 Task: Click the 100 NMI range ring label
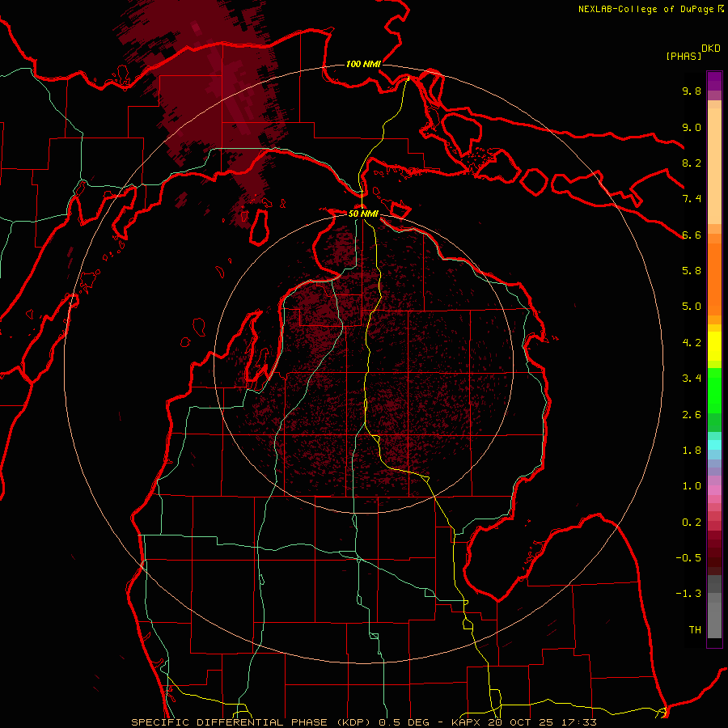coord(363,64)
